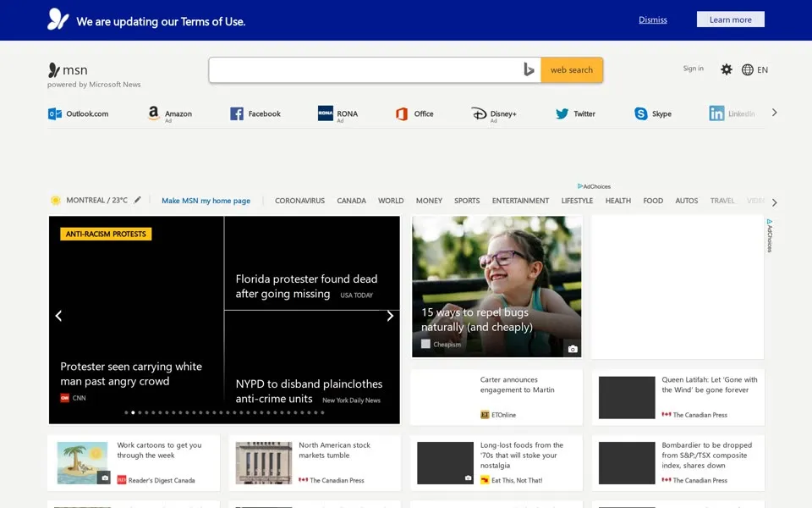Click the Learn more button
The width and height of the screenshot is (812, 508).
[x=730, y=19]
